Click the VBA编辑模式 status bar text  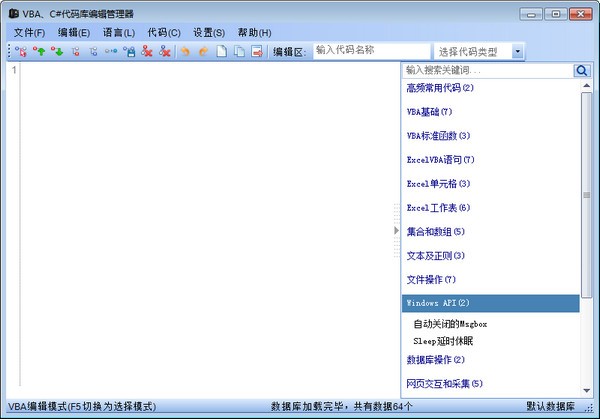[x=82, y=406]
